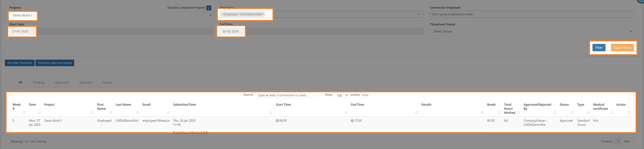Click the Standard Hours type cell
Screen dimensions: 644x149
(x=583, y=123)
